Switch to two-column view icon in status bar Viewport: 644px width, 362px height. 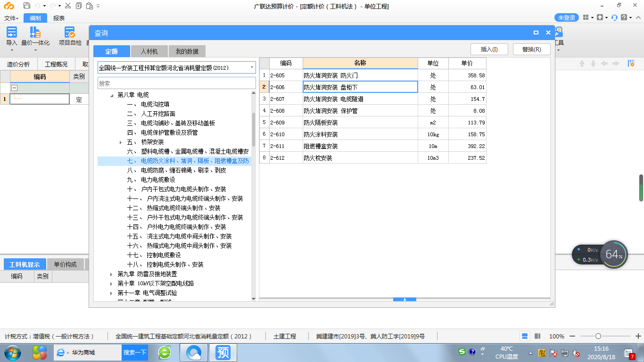click(537, 336)
